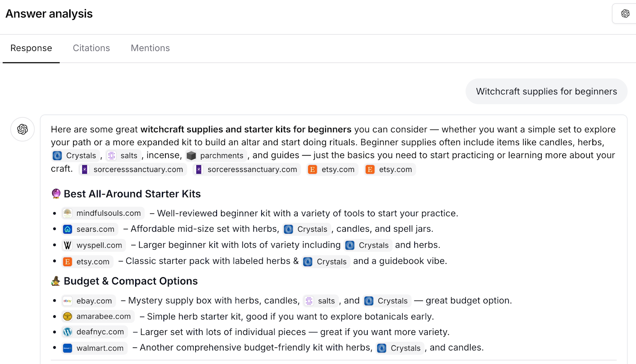Click the "Witchcraft supplies for beginners" prompt bubble

click(546, 91)
